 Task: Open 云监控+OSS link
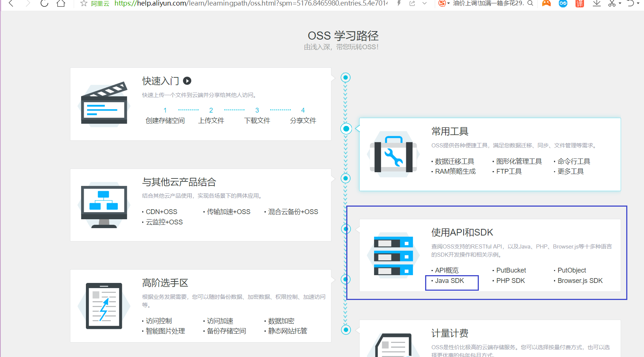click(164, 222)
